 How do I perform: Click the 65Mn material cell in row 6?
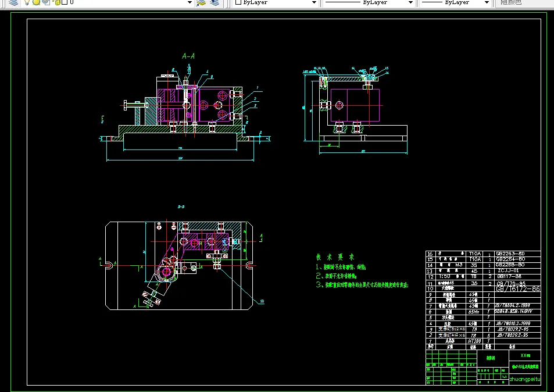click(x=473, y=312)
